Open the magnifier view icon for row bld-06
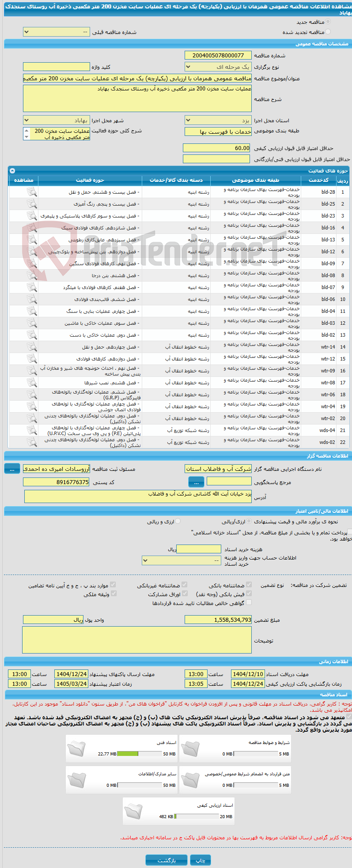The height and width of the screenshot is (868, 352). point(32,299)
